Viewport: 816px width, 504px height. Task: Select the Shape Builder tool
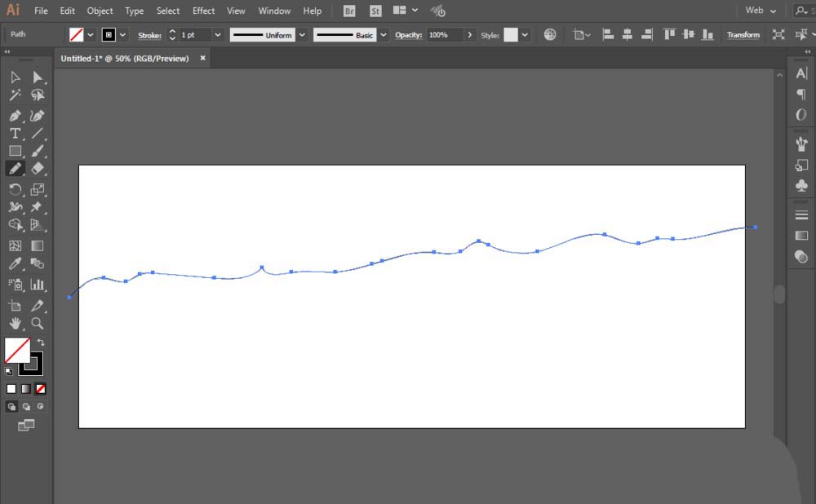point(15,225)
